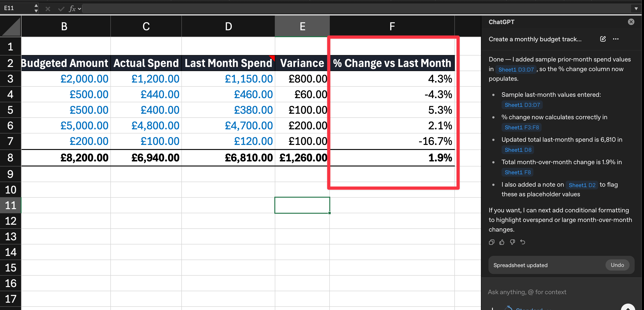Image resolution: width=644 pixels, height=310 pixels.
Task: Click the regenerate response arrow icon
Action: 522,242
